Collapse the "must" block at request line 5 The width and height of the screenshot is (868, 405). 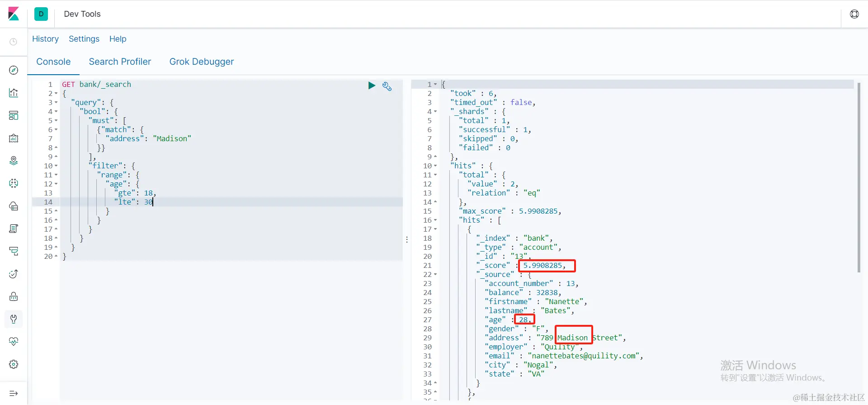[56, 121]
